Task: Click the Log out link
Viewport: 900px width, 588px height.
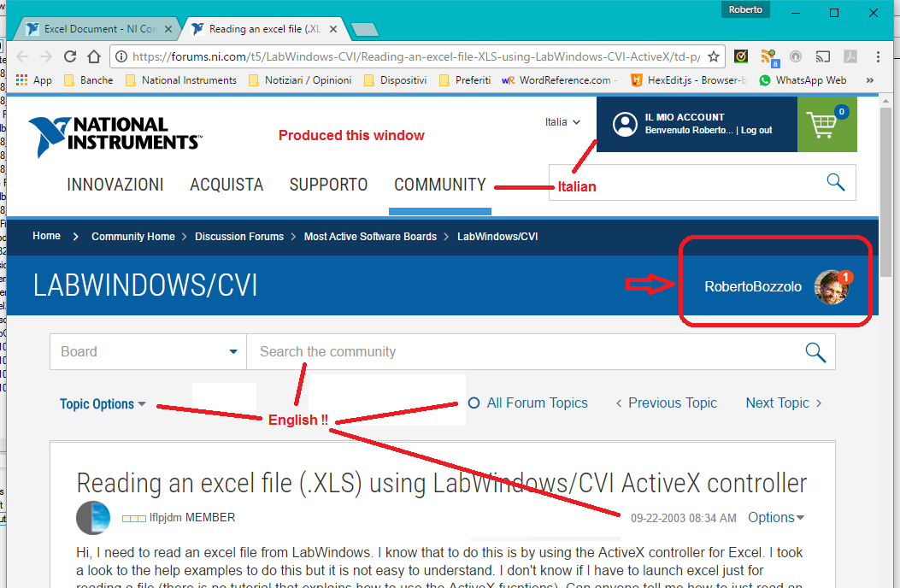Action: [756, 131]
